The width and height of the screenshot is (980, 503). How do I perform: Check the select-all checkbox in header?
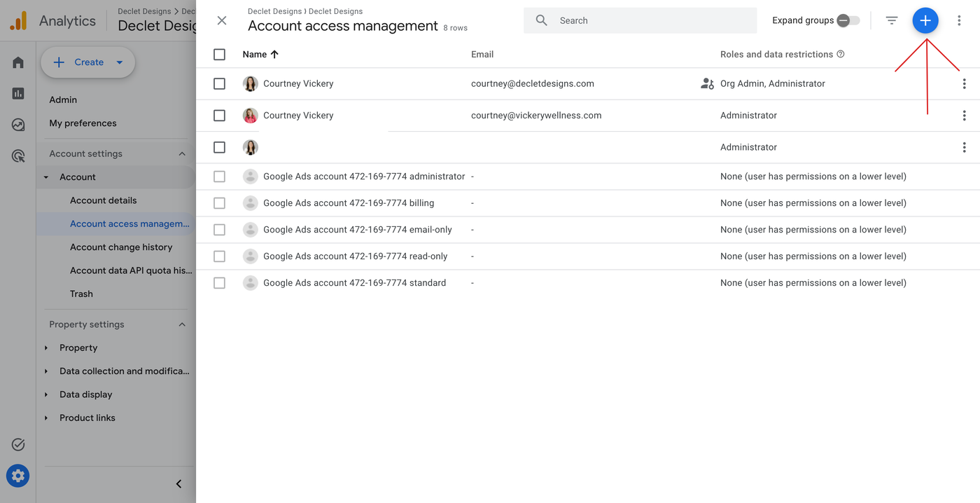[x=219, y=55]
